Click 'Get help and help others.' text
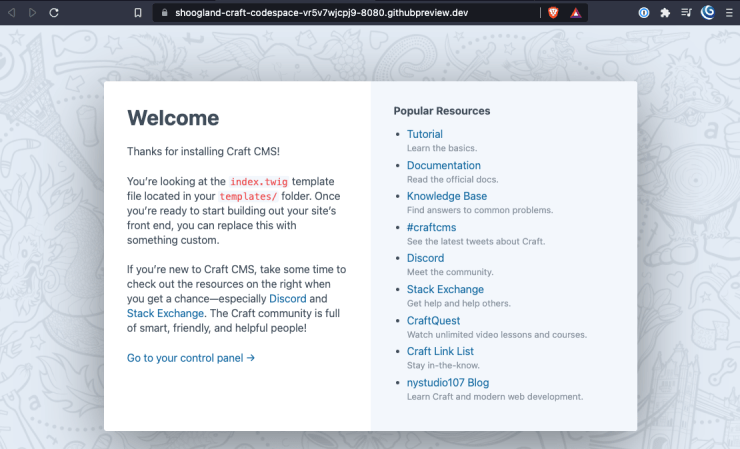This screenshot has height=449, width=740. point(459,303)
